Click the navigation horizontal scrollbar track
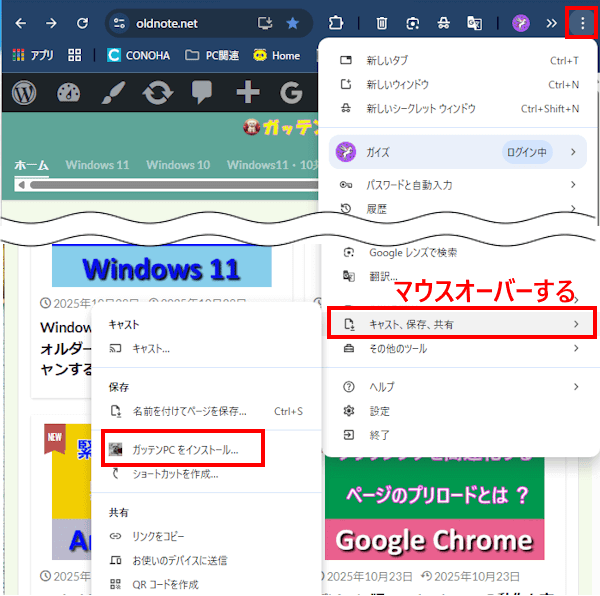The image size is (600, 596). (172, 185)
